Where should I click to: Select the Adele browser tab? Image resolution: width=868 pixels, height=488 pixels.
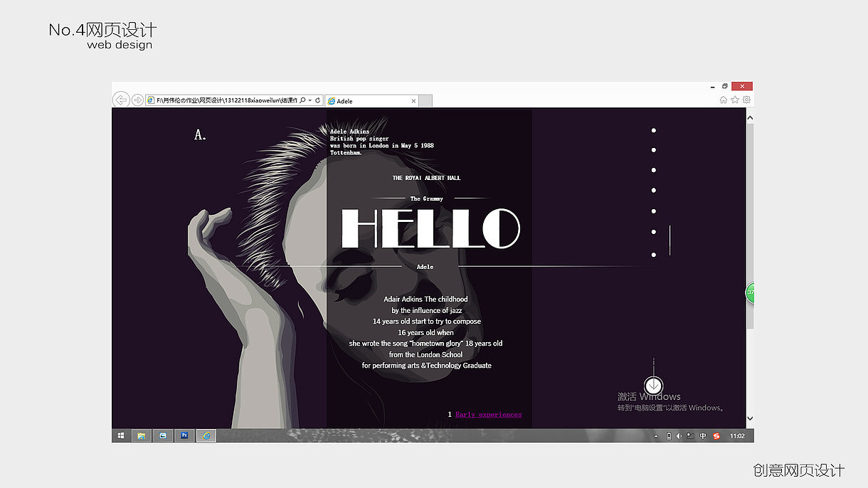coord(371,101)
